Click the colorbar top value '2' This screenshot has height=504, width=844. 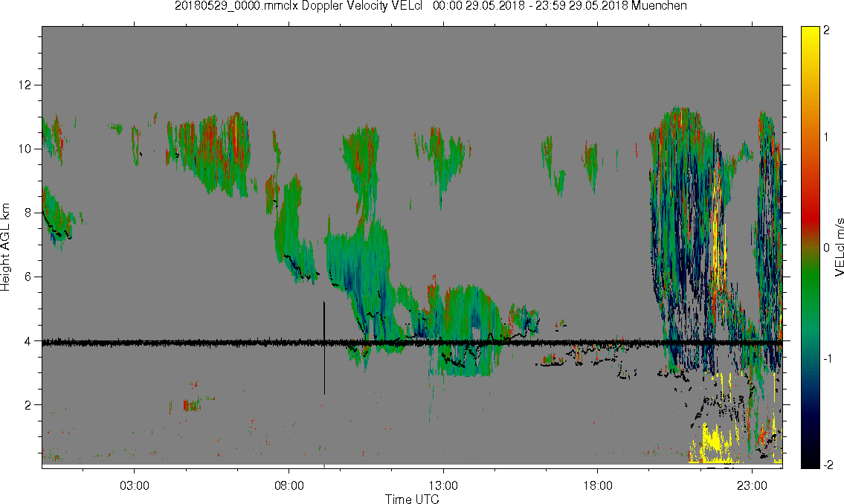pos(826,30)
